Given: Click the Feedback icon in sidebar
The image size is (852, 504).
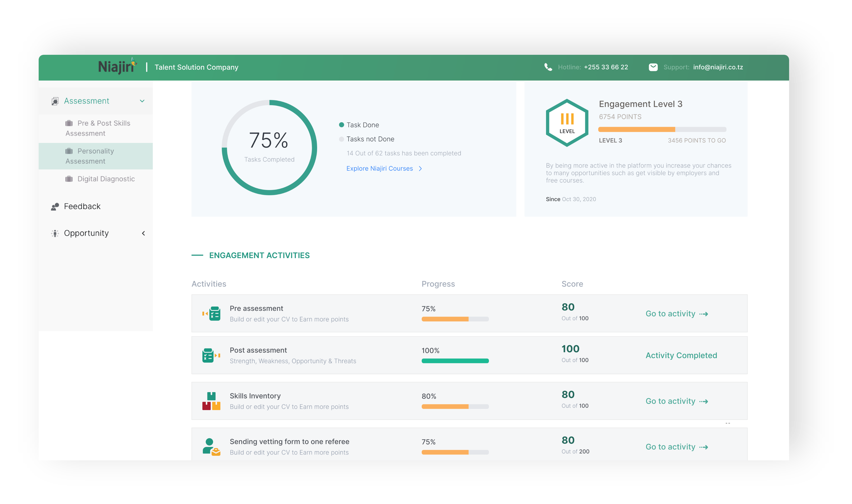Looking at the screenshot, I should 55,207.
